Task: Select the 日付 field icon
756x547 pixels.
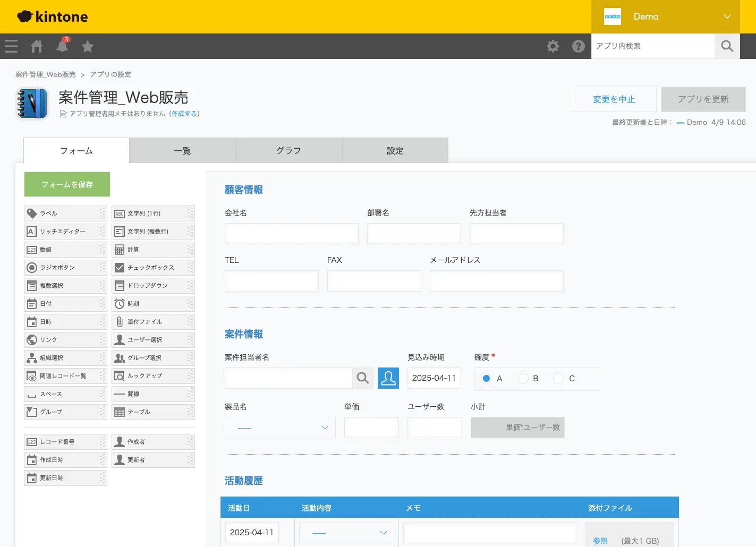Action: click(x=32, y=304)
